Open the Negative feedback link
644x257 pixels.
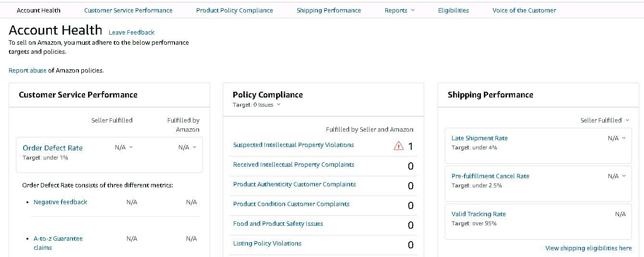61,202
